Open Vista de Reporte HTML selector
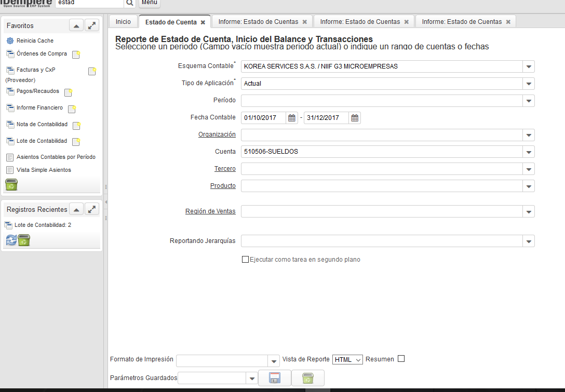The width and height of the screenshot is (565, 392). click(x=347, y=360)
